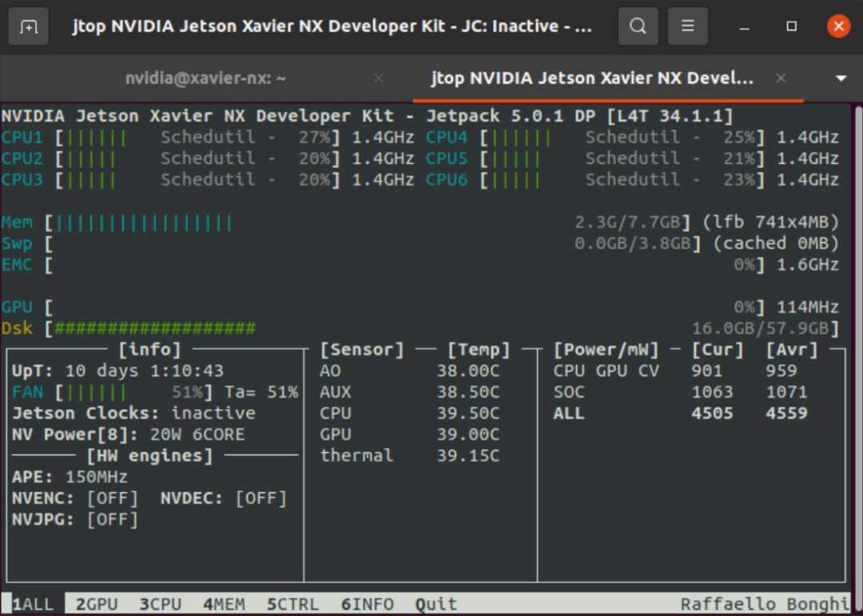
Task: Switch to the nvidia@xavier-nx tab
Action: [205, 78]
